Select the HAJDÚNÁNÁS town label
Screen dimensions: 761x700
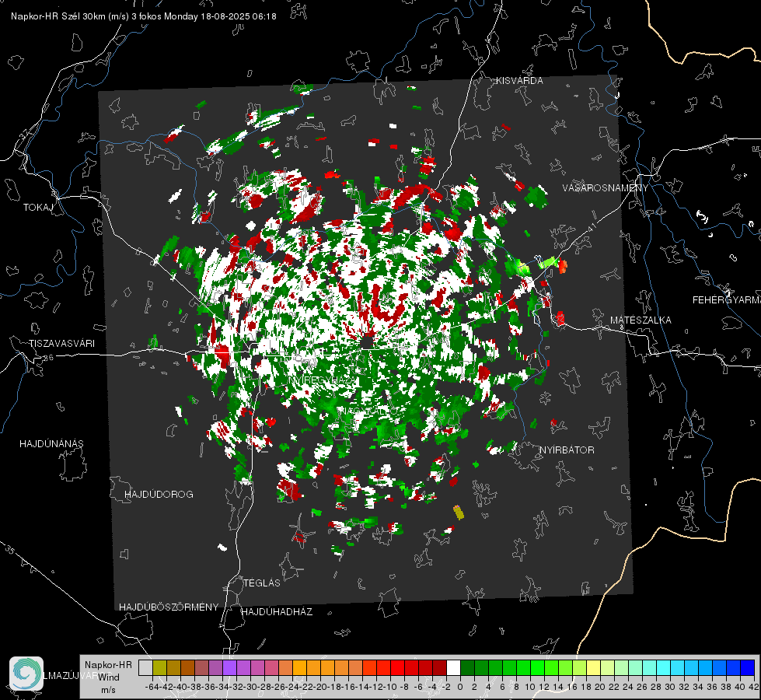(x=51, y=444)
